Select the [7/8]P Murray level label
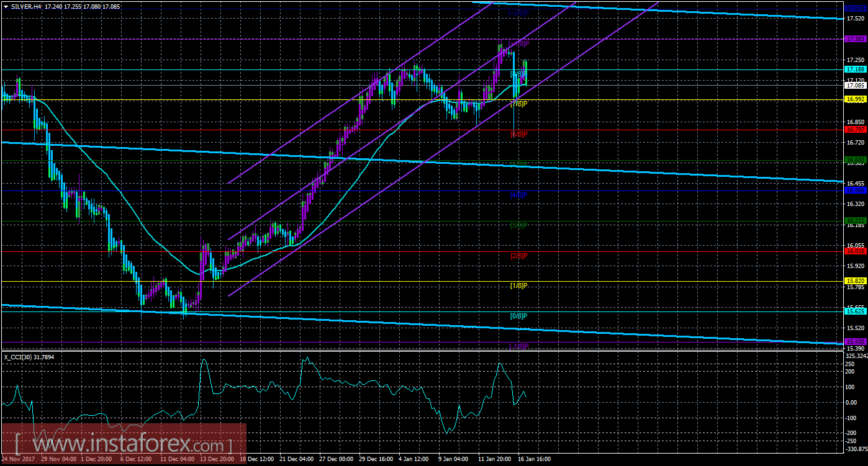Image resolution: width=868 pixels, height=466 pixels. point(518,104)
